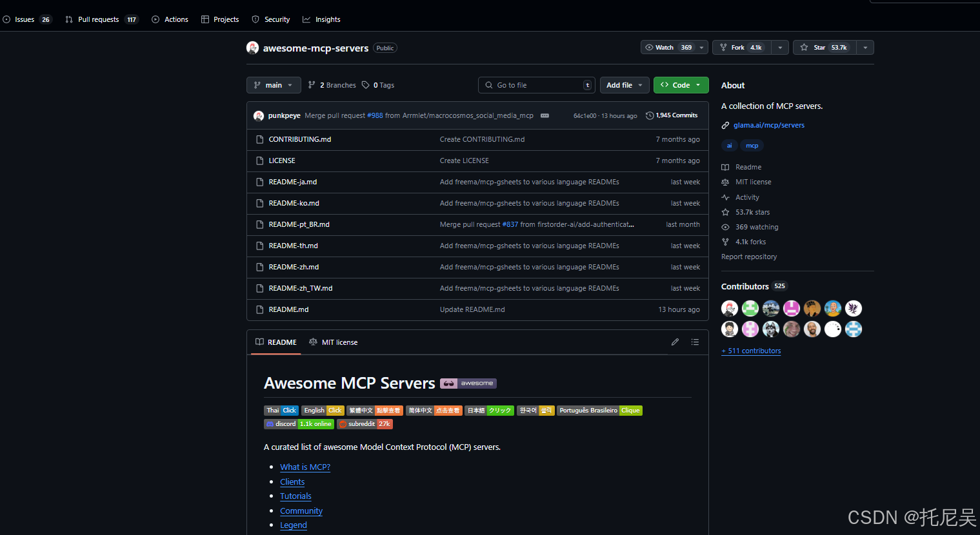
Task: Follow the 'What is MCP?' link
Action: 305,467
